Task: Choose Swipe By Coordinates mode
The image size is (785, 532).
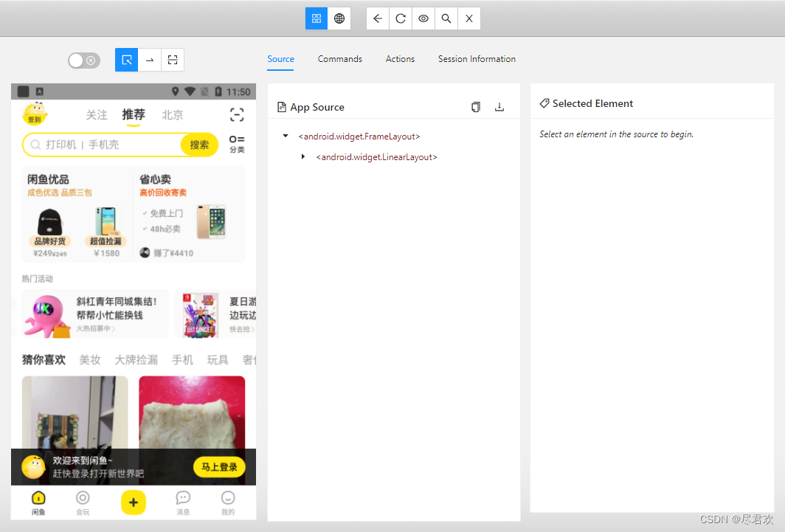Action: (150, 60)
